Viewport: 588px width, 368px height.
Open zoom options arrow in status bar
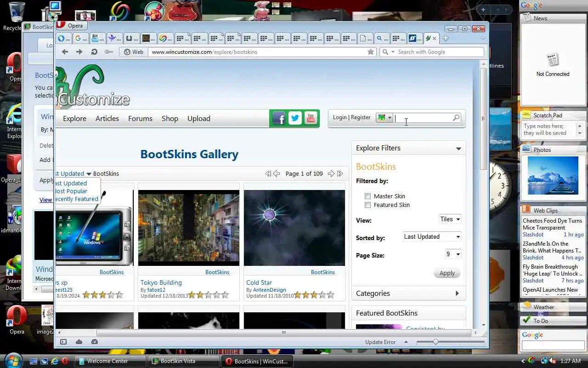pos(406,342)
